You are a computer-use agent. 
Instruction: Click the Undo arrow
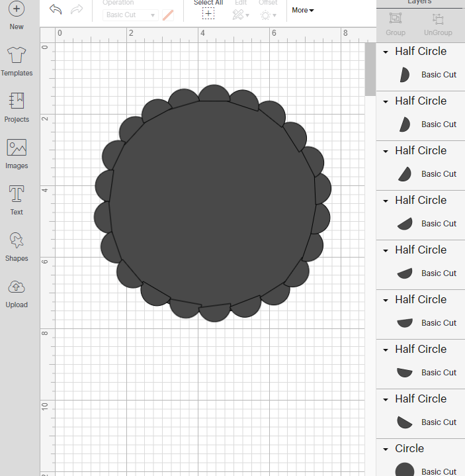56,9
